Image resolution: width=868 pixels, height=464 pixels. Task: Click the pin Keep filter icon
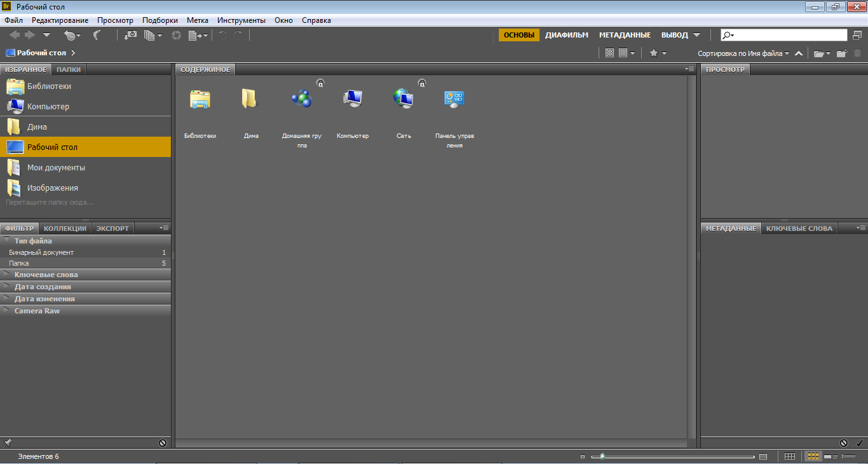8,442
